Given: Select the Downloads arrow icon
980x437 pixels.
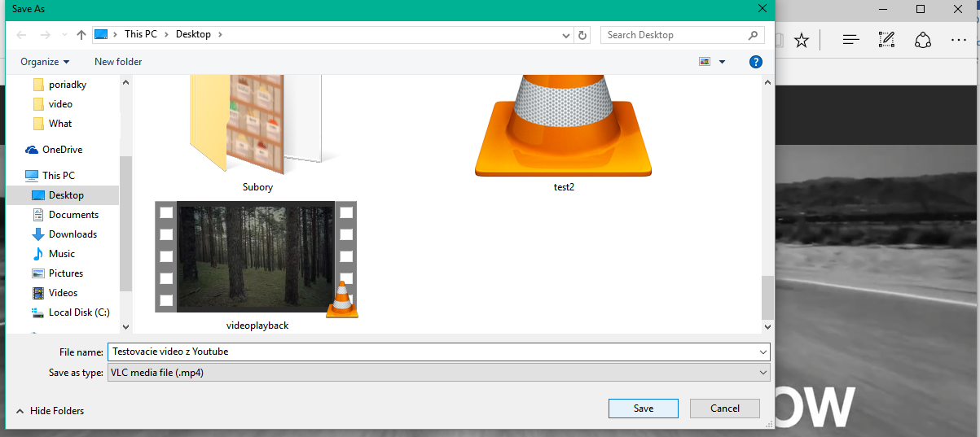Looking at the screenshot, I should [37, 234].
